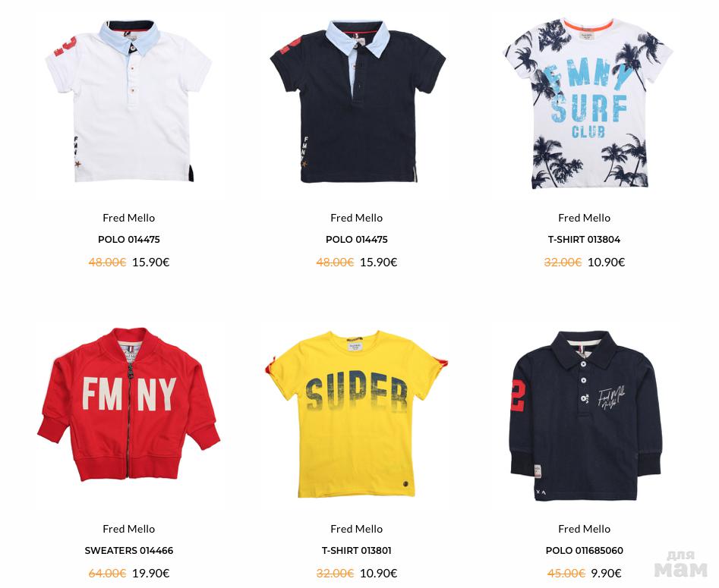The height and width of the screenshot is (588, 719).
Task: Click the 9.90€ sale price
Action: 606,574
